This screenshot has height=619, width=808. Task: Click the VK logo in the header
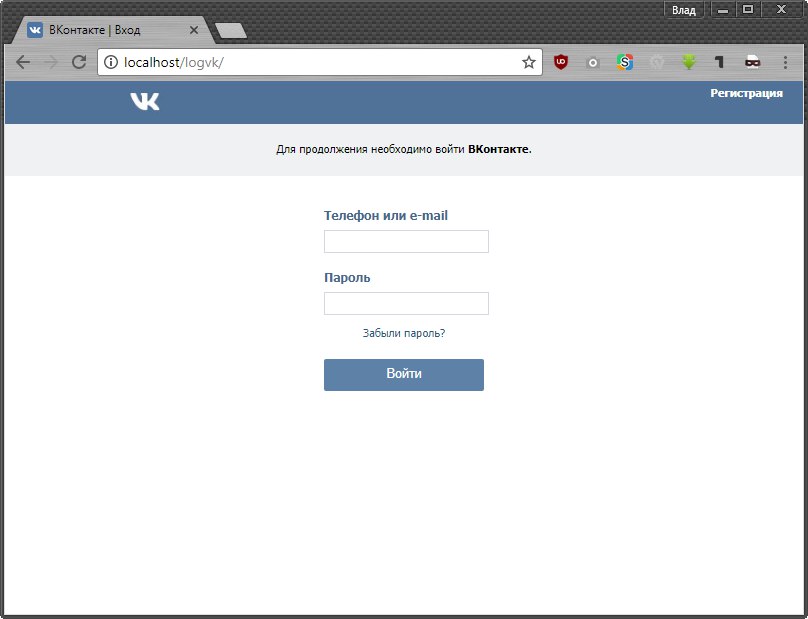(144, 101)
